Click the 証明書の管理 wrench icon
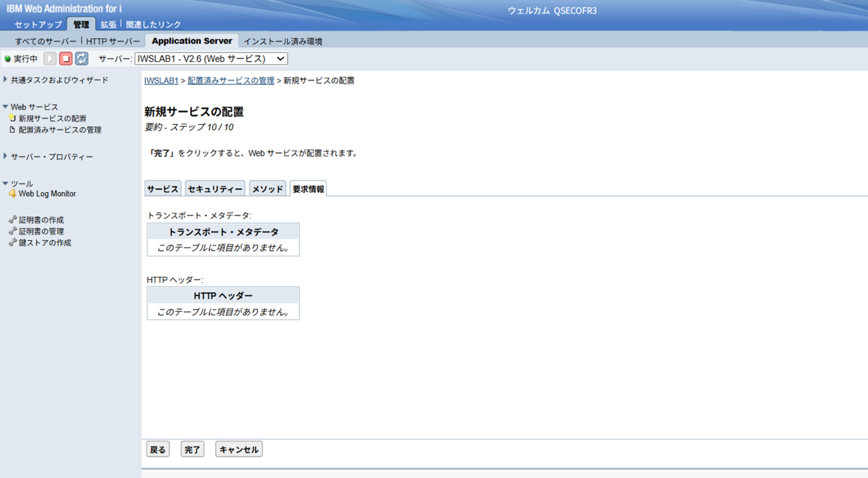The width and height of the screenshot is (868, 478). coord(13,231)
